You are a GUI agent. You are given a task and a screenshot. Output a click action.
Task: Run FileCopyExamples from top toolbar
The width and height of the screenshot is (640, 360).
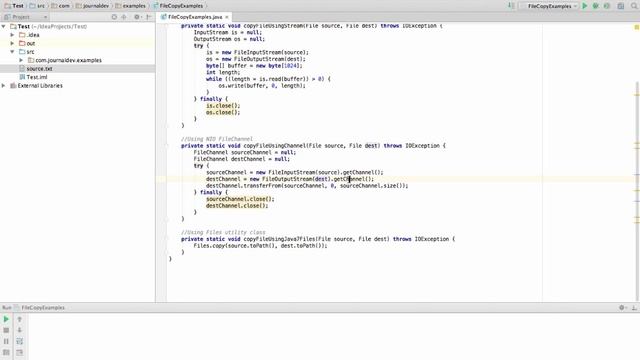pyautogui.click(x=584, y=6)
